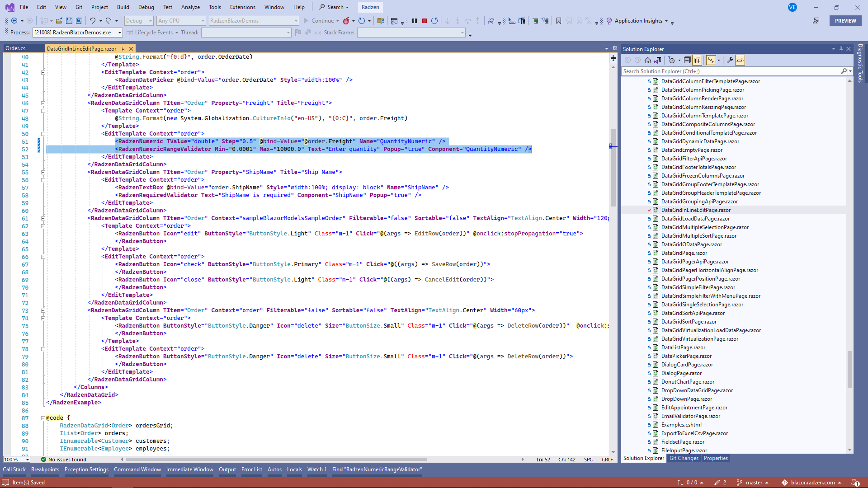
Task: Toggle Preview Selected Items in Solution Explorer
Action: 740,60
